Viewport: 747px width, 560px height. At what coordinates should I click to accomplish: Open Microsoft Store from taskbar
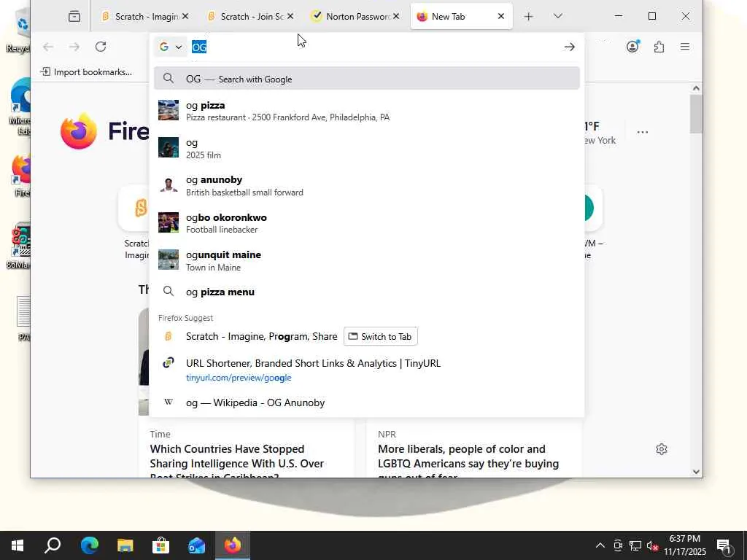pos(160,545)
